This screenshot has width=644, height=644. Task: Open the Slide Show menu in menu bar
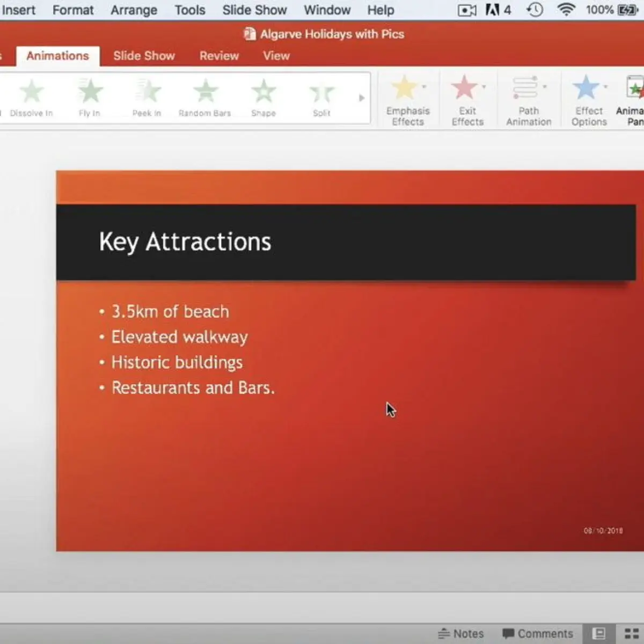tap(254, 10)
